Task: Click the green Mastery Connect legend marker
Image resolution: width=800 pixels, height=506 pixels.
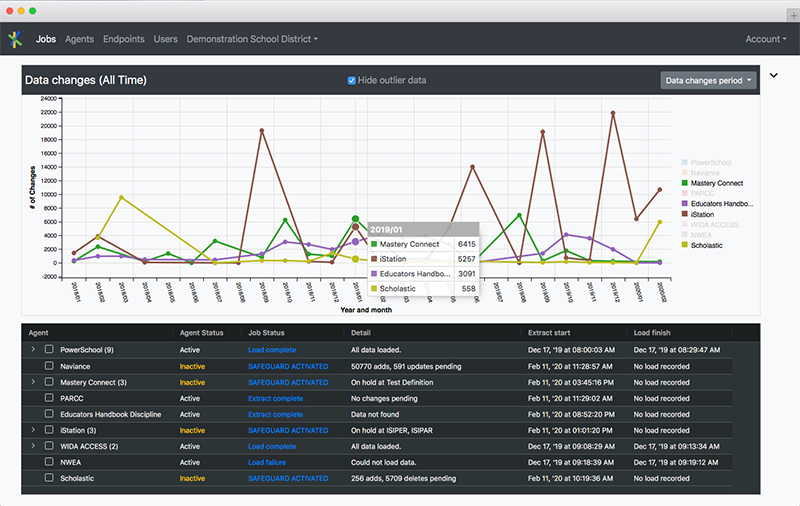Action: coord(683,183)
